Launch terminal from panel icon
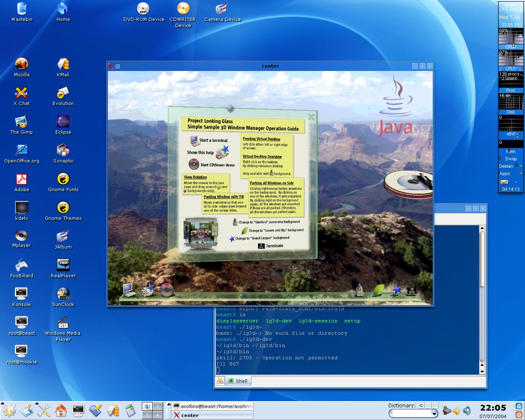 [x=78, y=410]
